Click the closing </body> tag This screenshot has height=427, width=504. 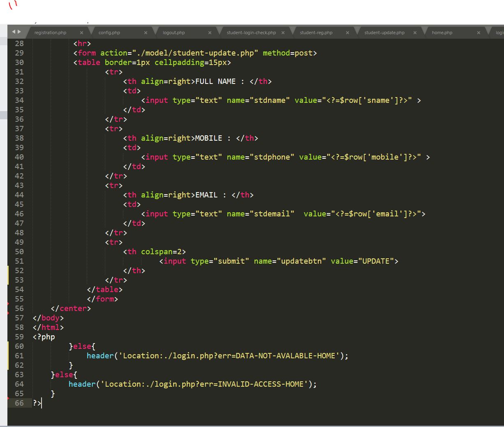tap(48, 318)
